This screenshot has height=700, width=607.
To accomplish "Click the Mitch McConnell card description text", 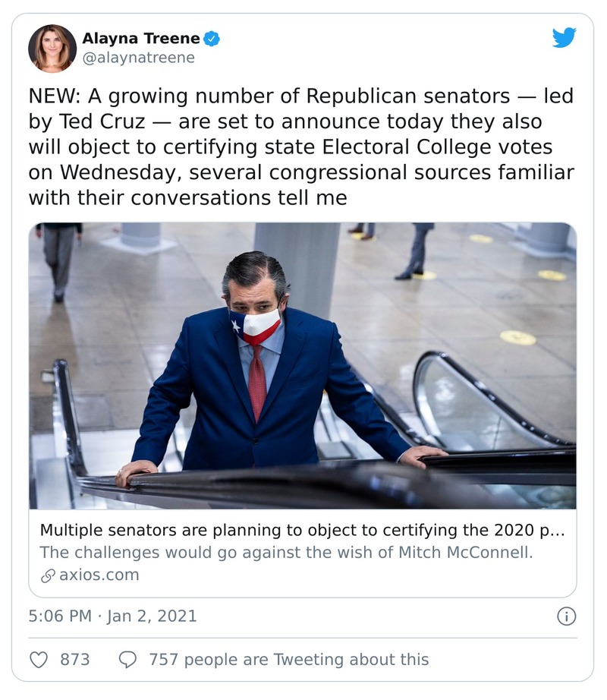I will pos(286,552).
